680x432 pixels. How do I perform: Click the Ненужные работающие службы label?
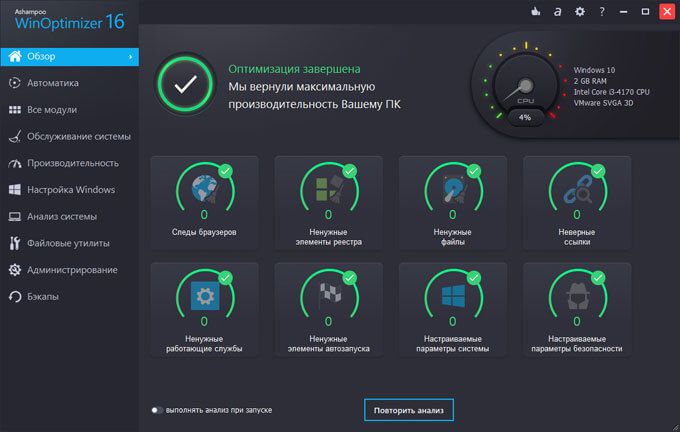(204, 344)
